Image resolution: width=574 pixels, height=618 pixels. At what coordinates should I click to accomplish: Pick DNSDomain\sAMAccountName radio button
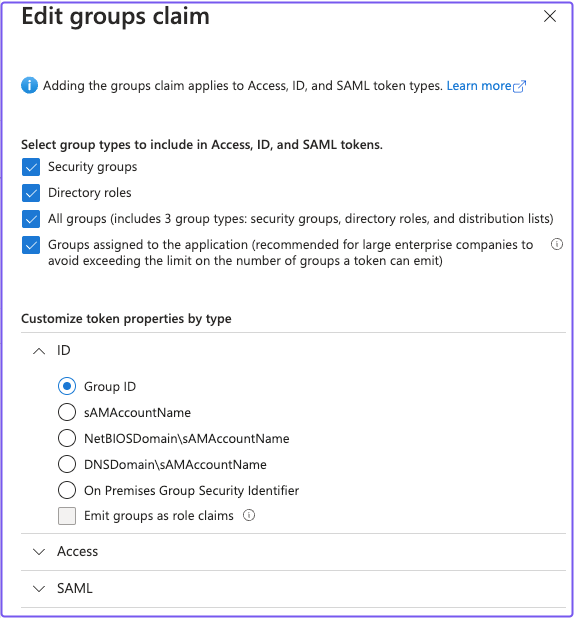pyautogui.click(x=67, y=465)
